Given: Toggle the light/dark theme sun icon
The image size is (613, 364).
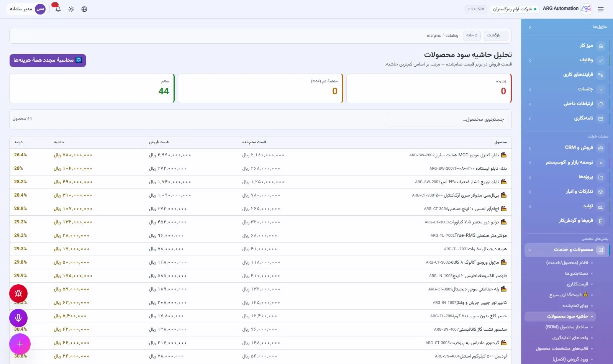Looking at the screenshot, I should pyautogui.click(x=71, y=9).
